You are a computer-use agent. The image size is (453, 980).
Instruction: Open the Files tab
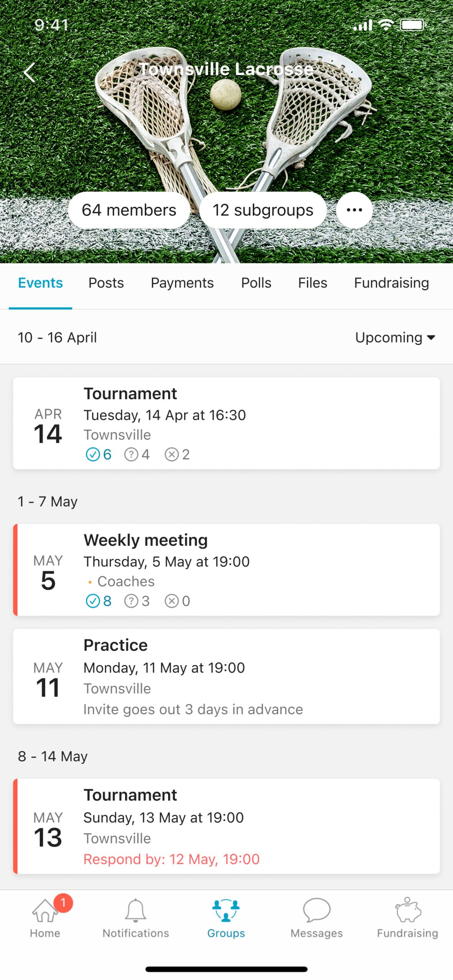pyautogui.click(x=312, y=283)
